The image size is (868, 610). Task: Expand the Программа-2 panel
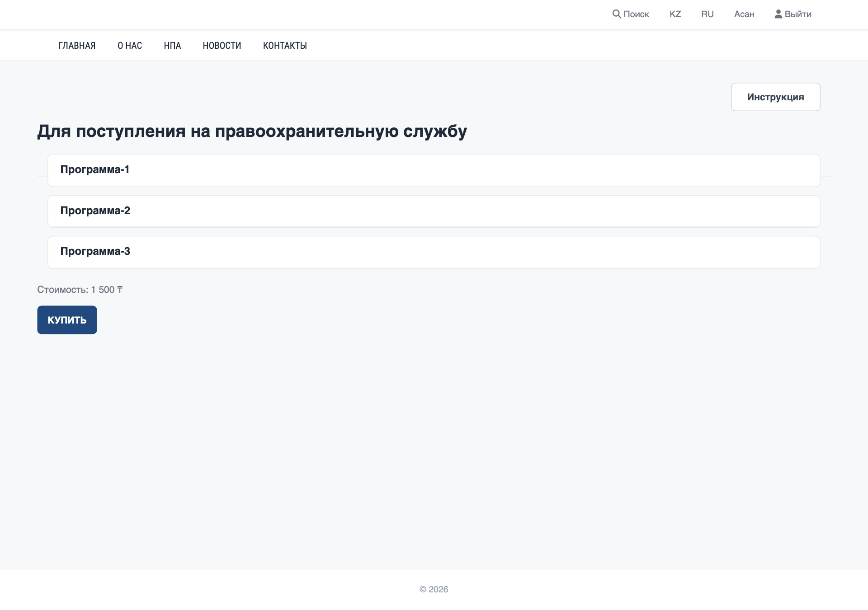(434, 211)
